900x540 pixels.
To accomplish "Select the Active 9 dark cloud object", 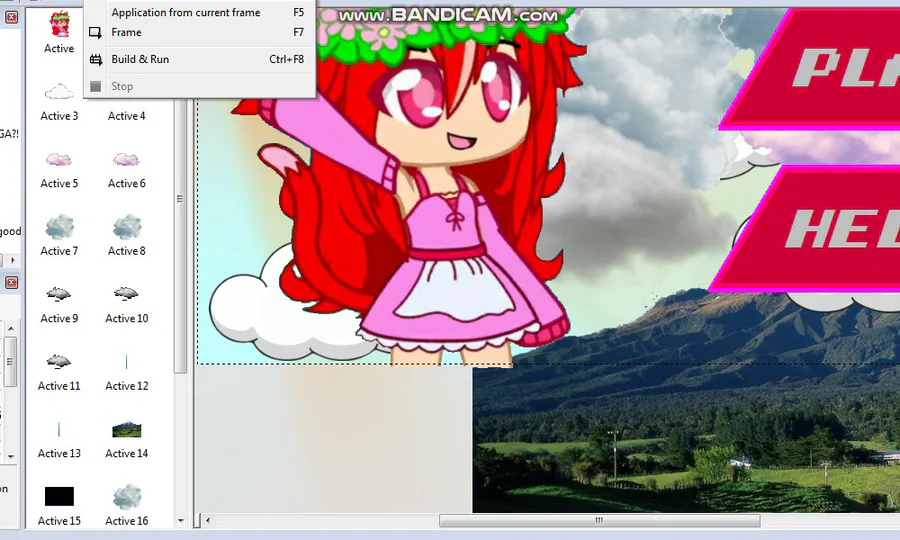I will (59, 294).
